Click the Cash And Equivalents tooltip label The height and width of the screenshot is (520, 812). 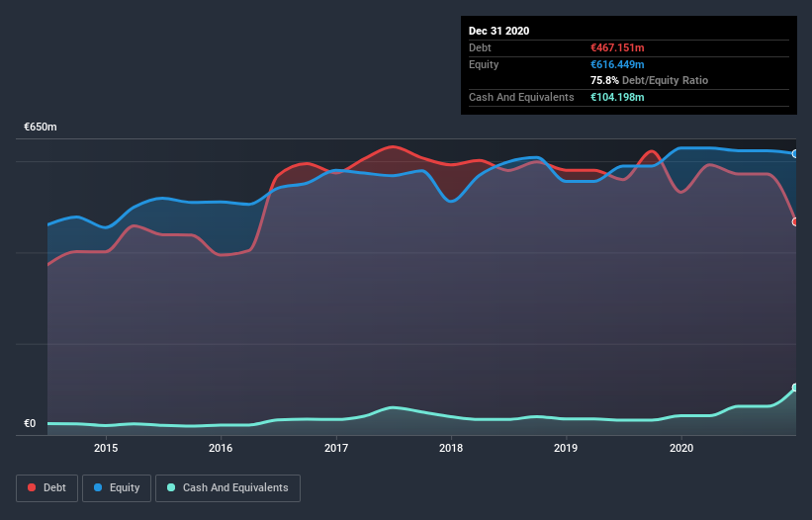click(521, 97)
